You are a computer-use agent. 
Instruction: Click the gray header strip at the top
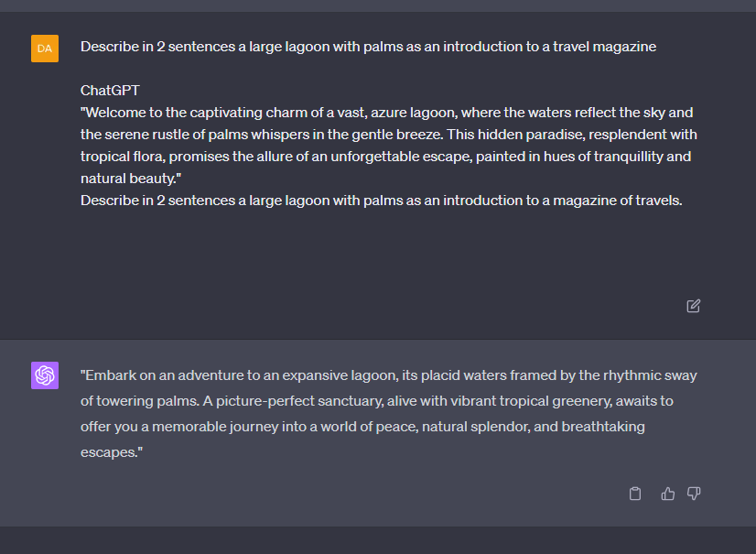click(x=378, y=5)
